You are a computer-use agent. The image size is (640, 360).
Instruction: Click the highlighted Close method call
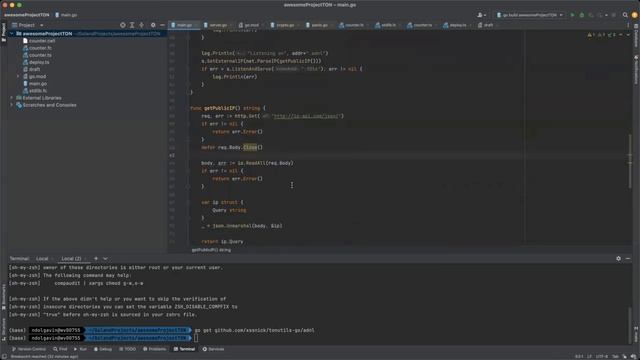(x=250, y=147)
